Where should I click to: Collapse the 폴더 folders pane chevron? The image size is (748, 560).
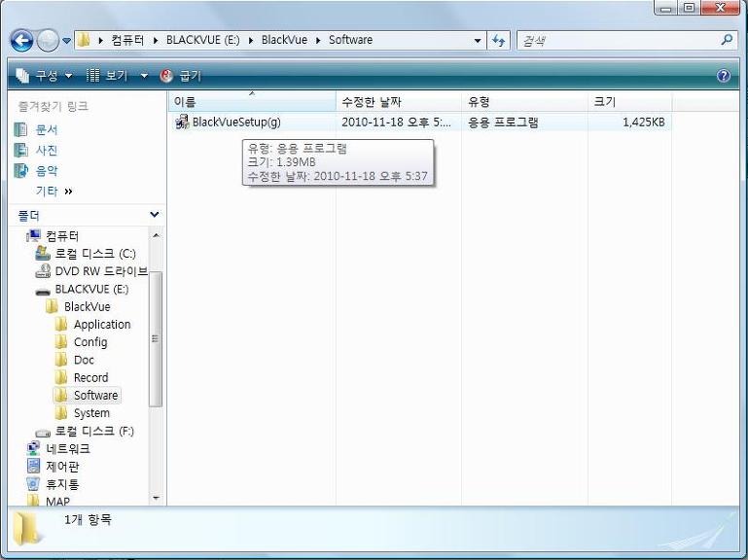click(154, 215)
